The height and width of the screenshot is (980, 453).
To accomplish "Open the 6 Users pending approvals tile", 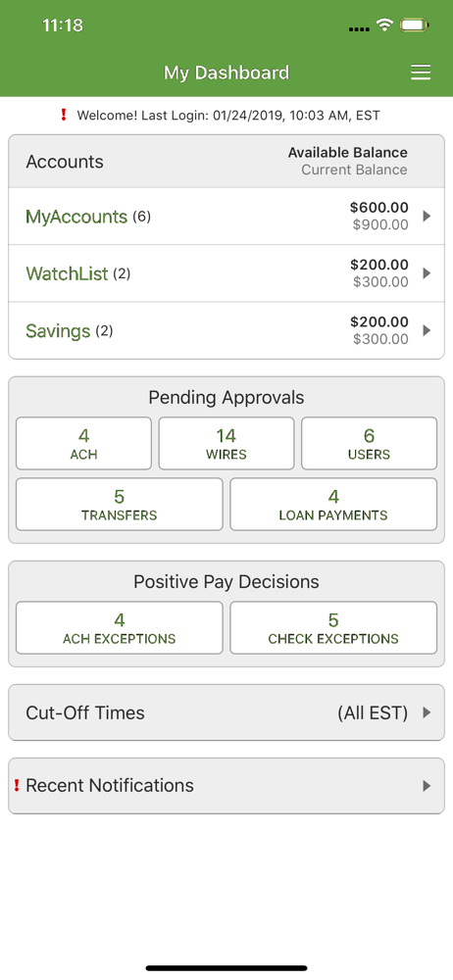I will [x=369, y=443].
